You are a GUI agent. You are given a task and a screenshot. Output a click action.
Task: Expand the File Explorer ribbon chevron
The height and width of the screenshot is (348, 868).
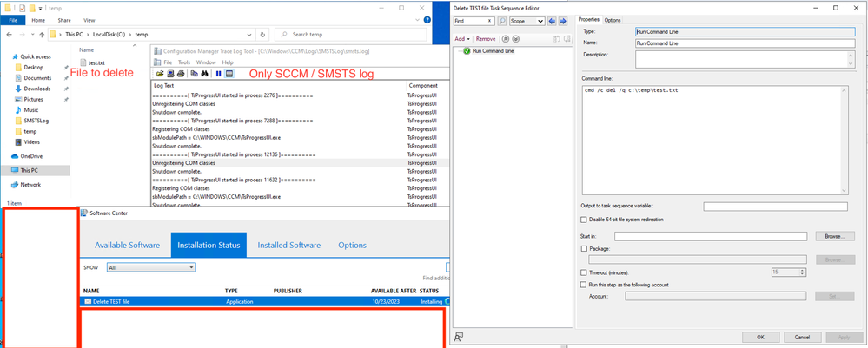(x=419, y=20)
